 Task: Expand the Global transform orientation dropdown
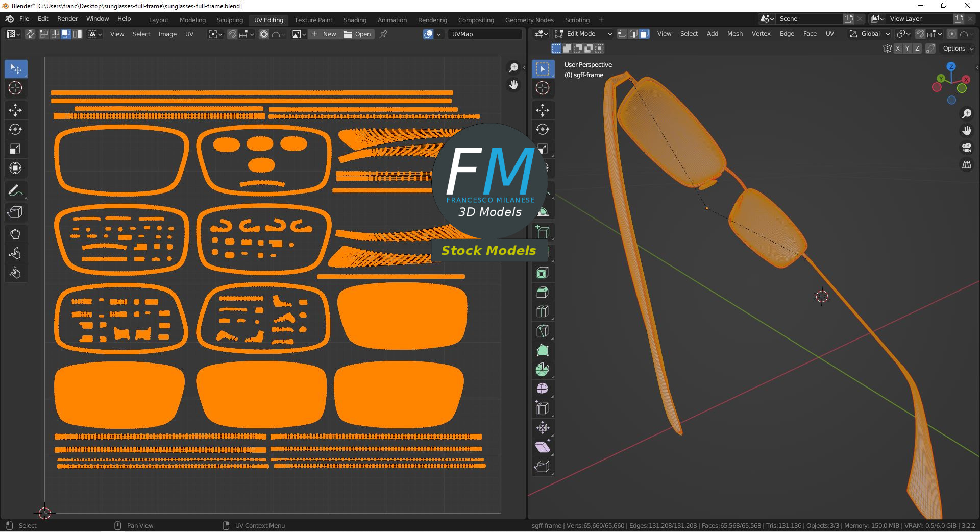870,34
